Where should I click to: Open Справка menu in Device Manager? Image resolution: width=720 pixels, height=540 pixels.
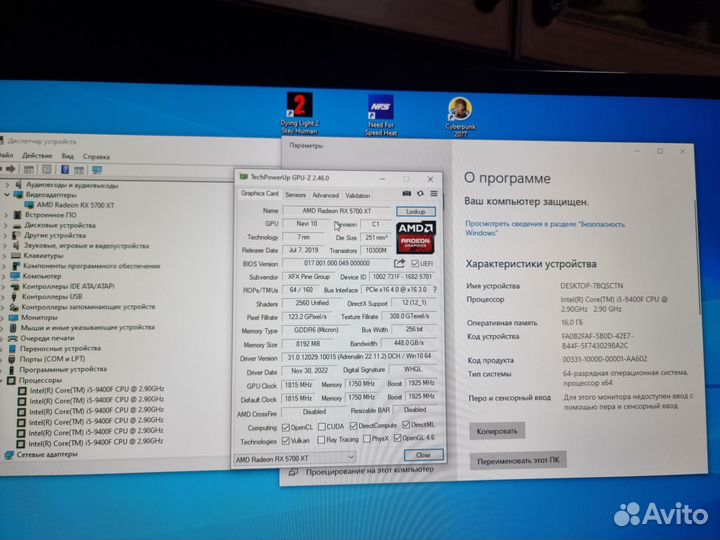(96, 157)
